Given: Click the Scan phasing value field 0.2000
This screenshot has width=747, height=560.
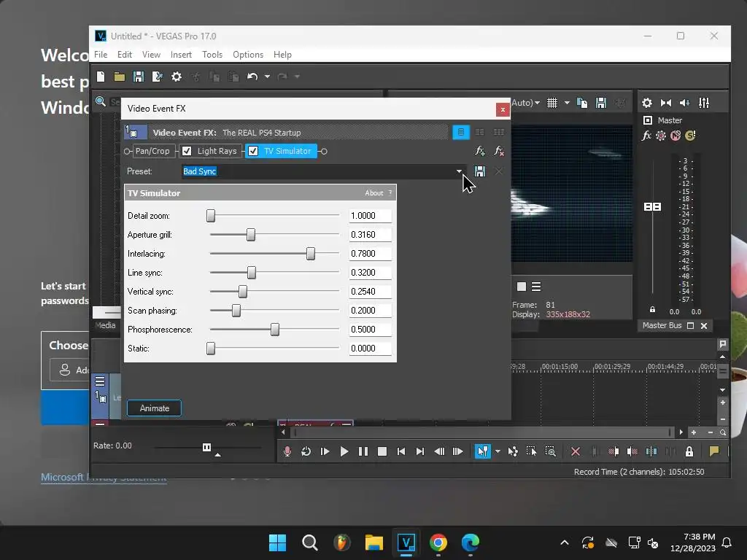Looking at the screenshot, I should 370,311.
